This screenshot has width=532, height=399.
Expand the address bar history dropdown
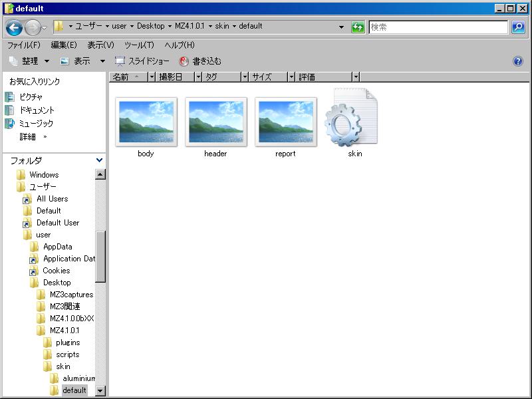tap(342, 27)
